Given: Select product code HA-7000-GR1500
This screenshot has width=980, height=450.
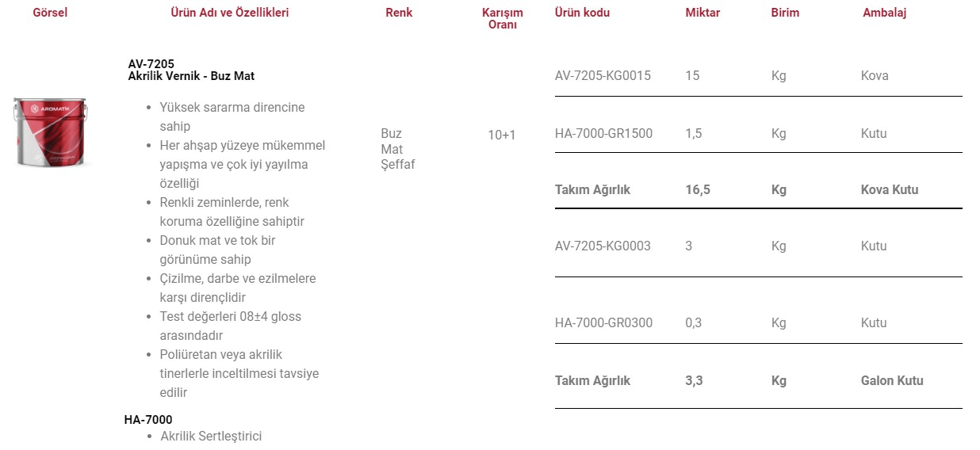Looking at the screenshot, I should tap(603, 134).
